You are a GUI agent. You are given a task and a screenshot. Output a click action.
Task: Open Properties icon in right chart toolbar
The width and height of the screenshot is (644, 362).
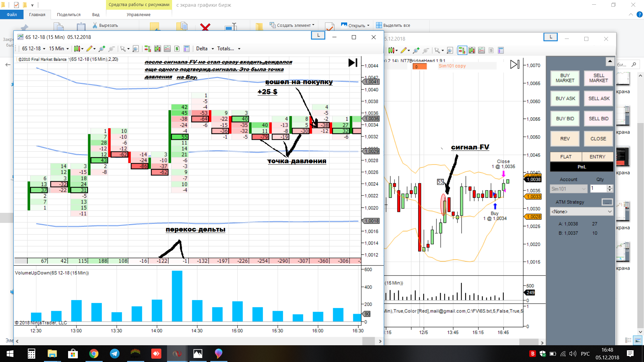501,51
